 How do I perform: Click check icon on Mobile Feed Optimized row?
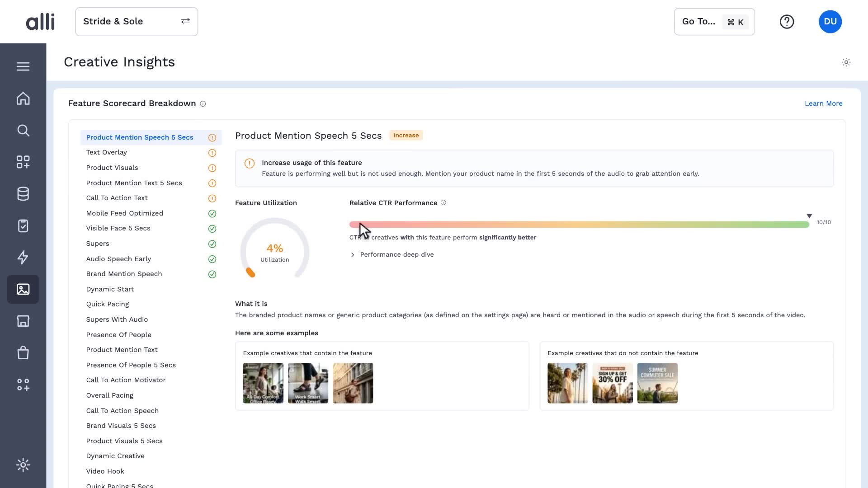point(212,214)
